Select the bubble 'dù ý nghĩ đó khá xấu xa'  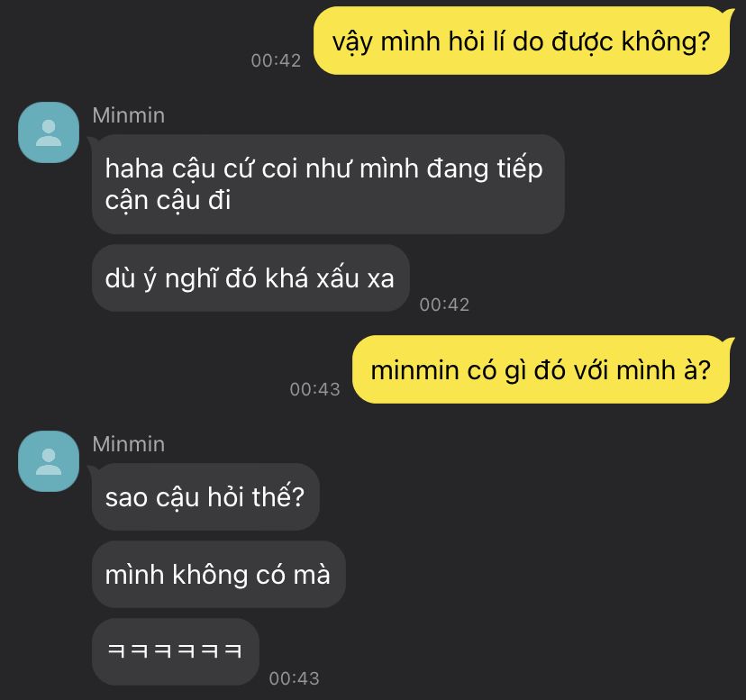pos(250,277)
